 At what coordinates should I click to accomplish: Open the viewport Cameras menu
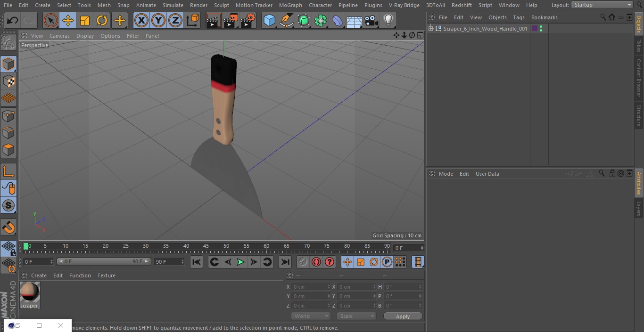[59, 36]
